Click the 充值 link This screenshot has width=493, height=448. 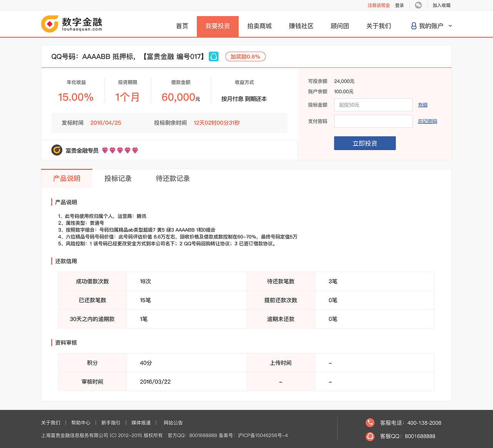pos(423,105)
